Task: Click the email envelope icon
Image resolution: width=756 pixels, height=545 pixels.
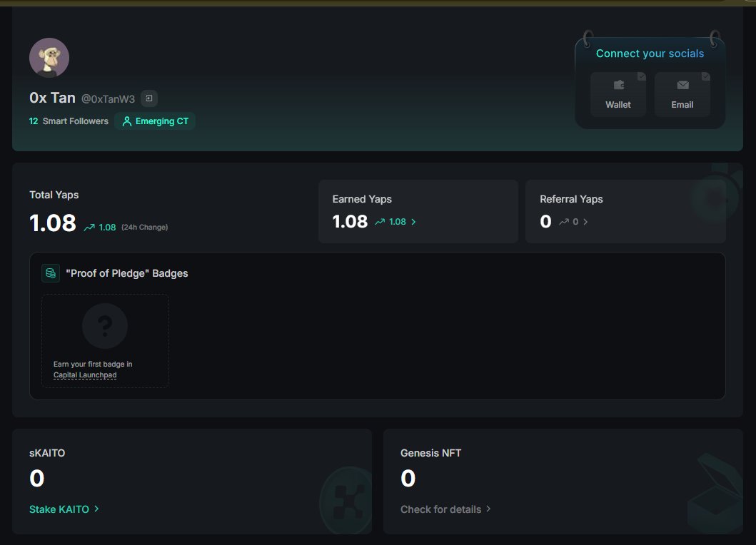Action: [x=682, y=86]
